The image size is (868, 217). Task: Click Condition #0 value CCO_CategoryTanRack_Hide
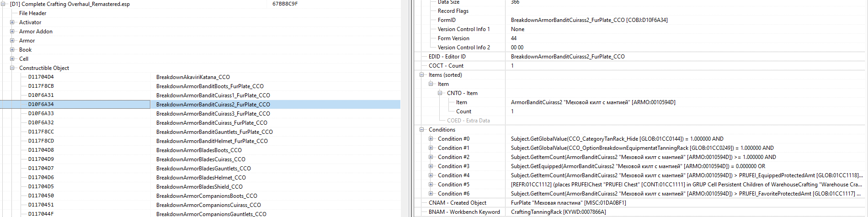617,139
